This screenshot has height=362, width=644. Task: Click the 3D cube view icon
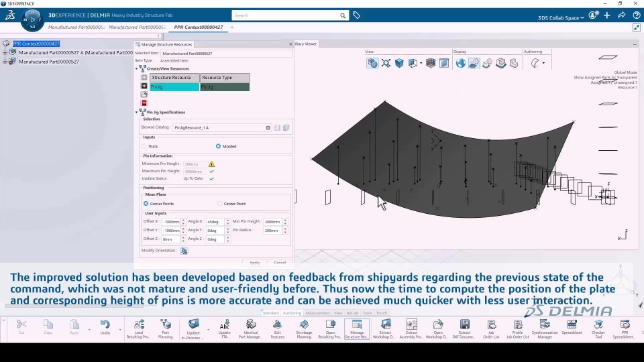(x=399, y=63)
